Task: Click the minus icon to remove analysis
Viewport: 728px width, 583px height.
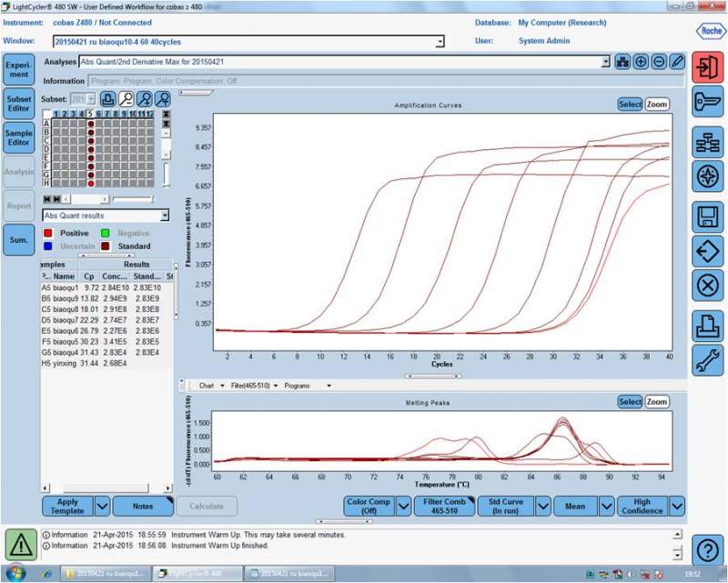Action: click(x=659, y=62)
